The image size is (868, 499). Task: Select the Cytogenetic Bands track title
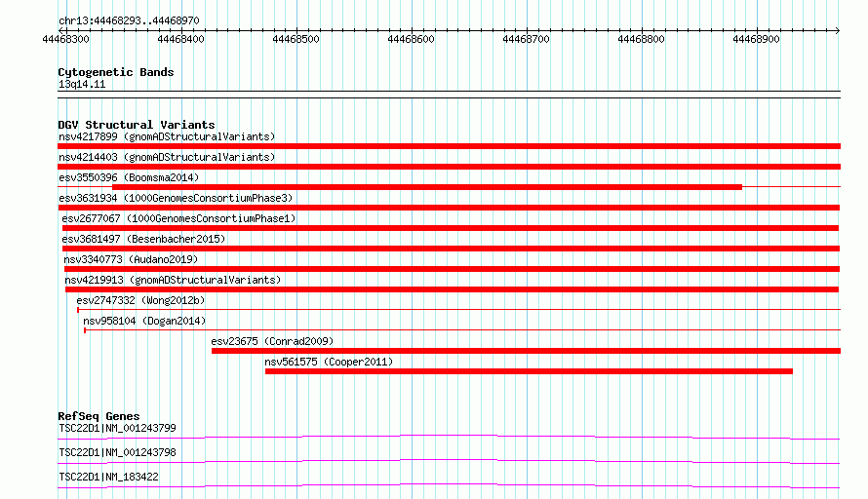pyautogui.click(x=116, y=72)
